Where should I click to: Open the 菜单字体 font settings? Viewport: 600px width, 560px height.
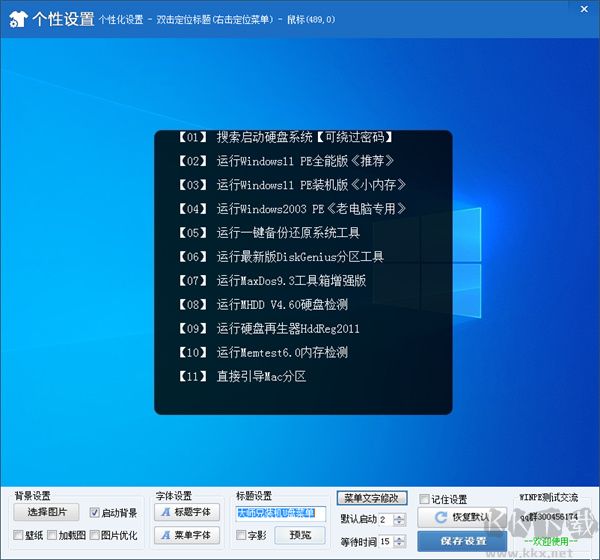[187, 535]
